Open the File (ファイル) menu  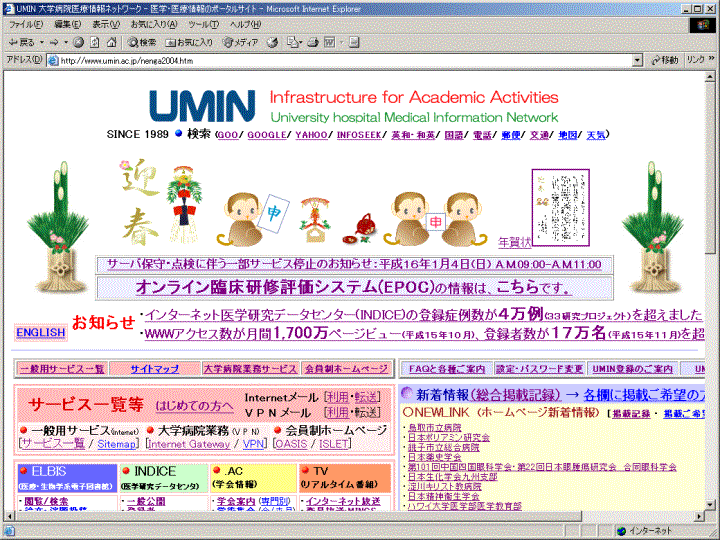point(25,24)
